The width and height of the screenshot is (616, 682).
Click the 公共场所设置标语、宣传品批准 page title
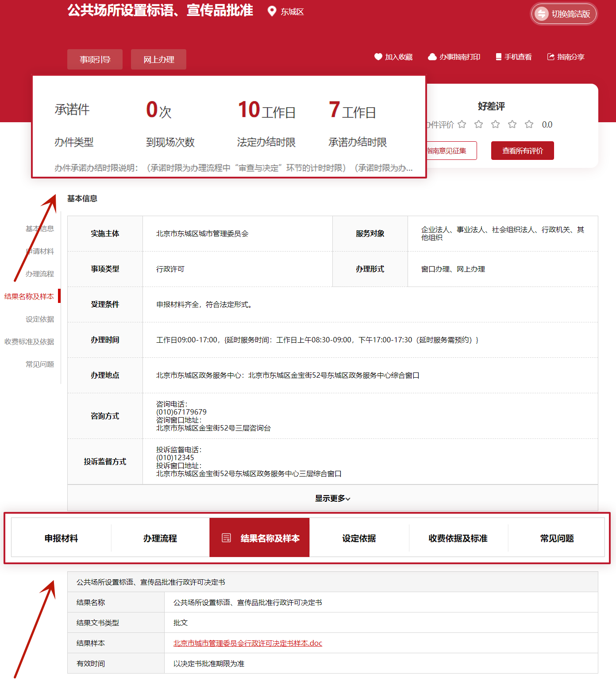pyautogui.click(x=160, y=10)
